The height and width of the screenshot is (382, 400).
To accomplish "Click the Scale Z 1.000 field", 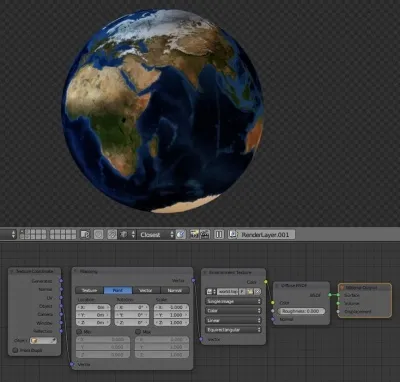I will coord(171,323).
